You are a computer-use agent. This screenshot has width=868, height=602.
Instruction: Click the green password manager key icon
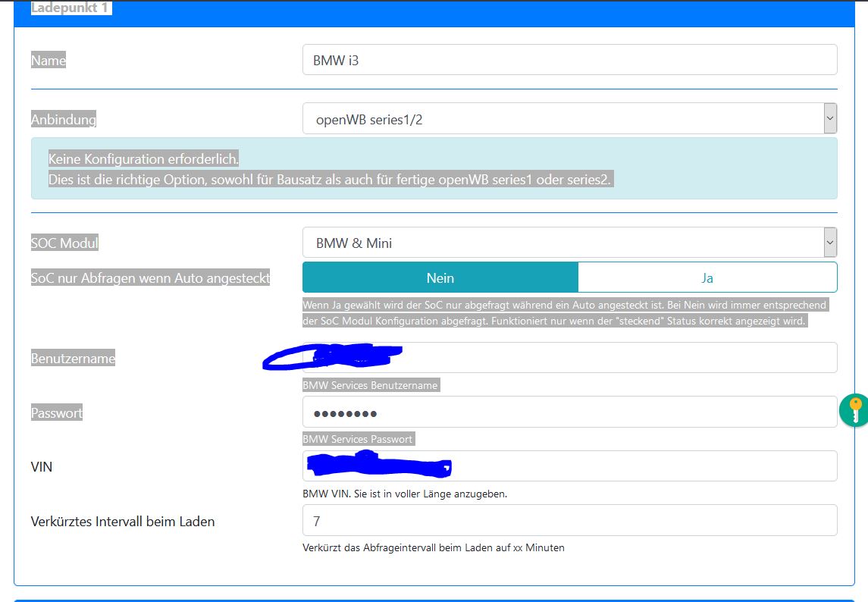tap(854, 410)
